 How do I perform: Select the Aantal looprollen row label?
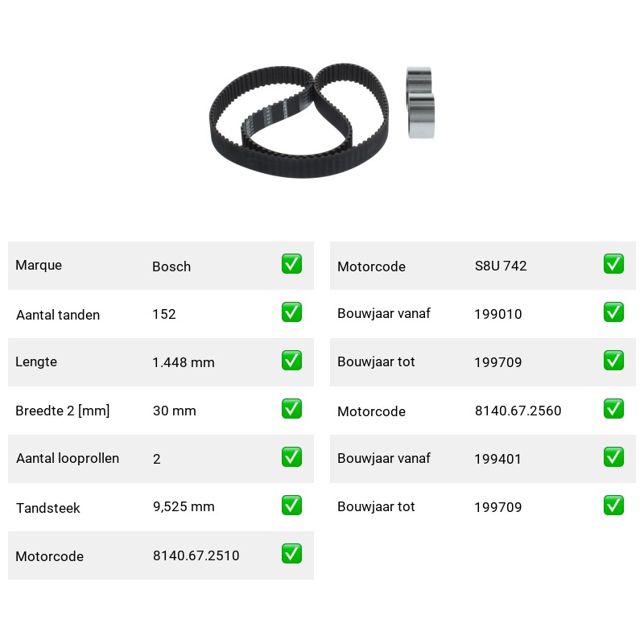(x=68, y=458)
